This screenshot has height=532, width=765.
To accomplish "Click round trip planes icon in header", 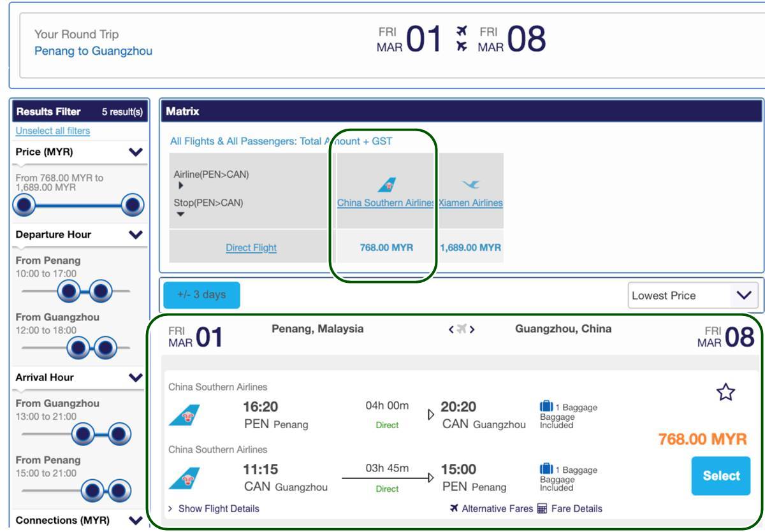I will 462,39.
